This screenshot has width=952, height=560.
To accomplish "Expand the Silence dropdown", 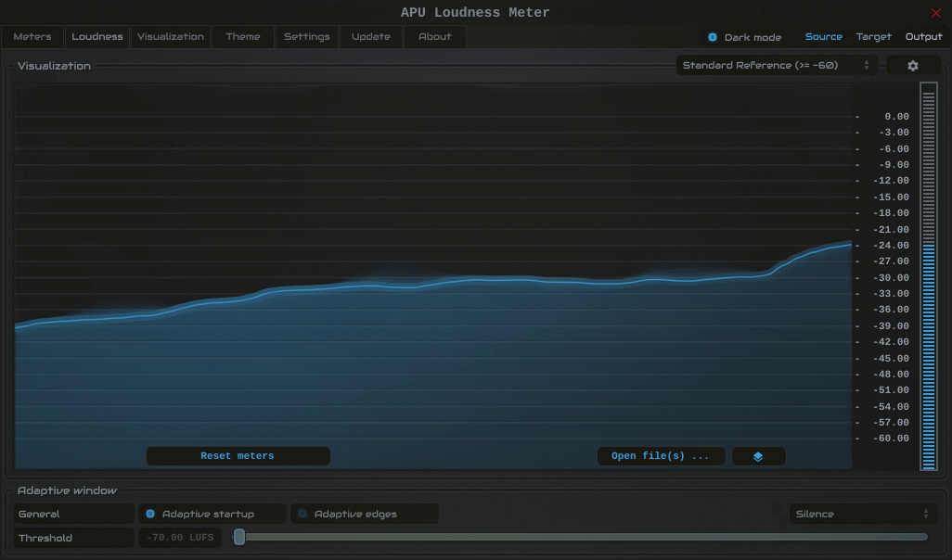I will click(863, 514).
